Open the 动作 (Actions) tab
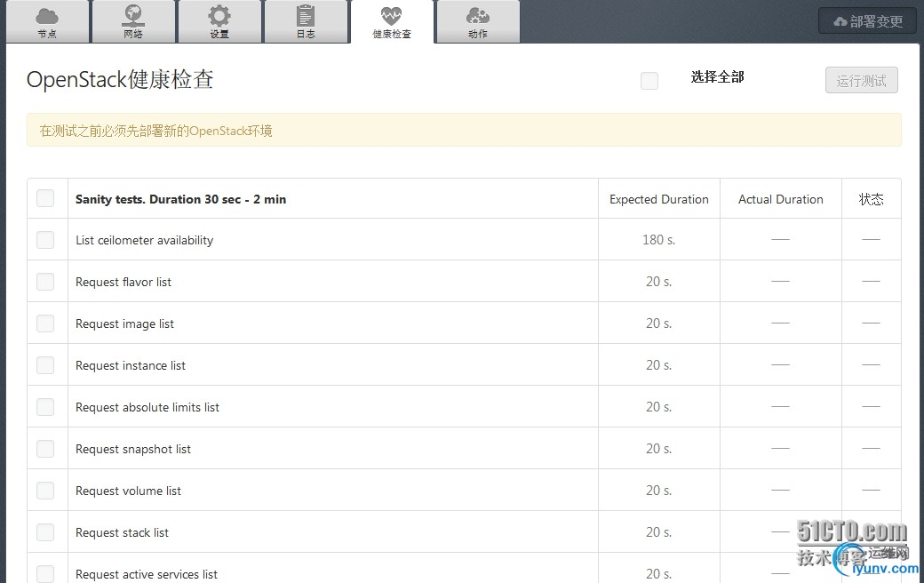 click(x=478, y=22)
